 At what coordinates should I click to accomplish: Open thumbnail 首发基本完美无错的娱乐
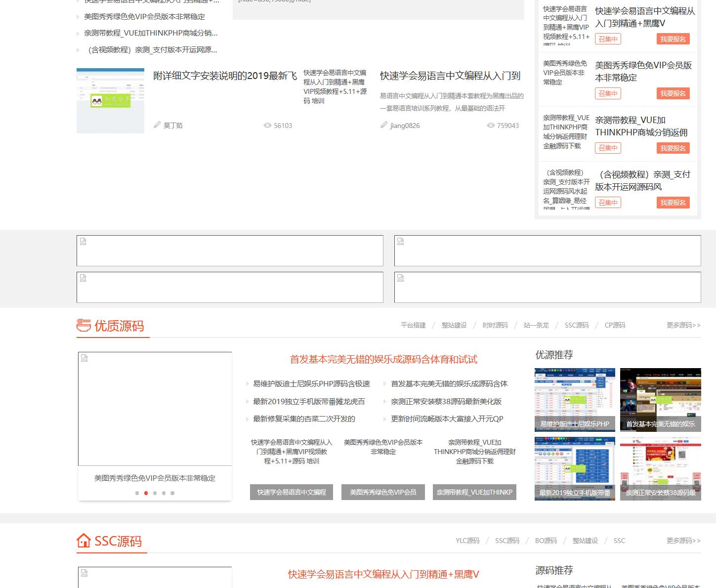click(661, 400)
